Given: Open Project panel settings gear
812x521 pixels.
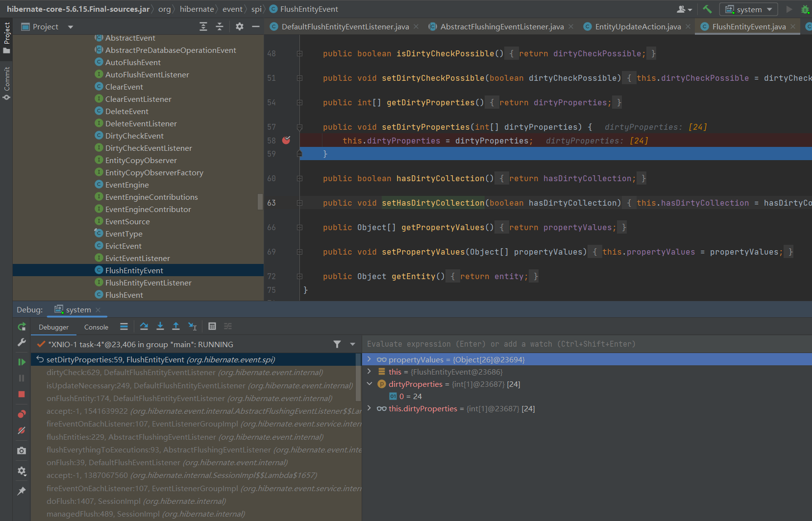Looking at the screenshot, I should click(239, 26).
